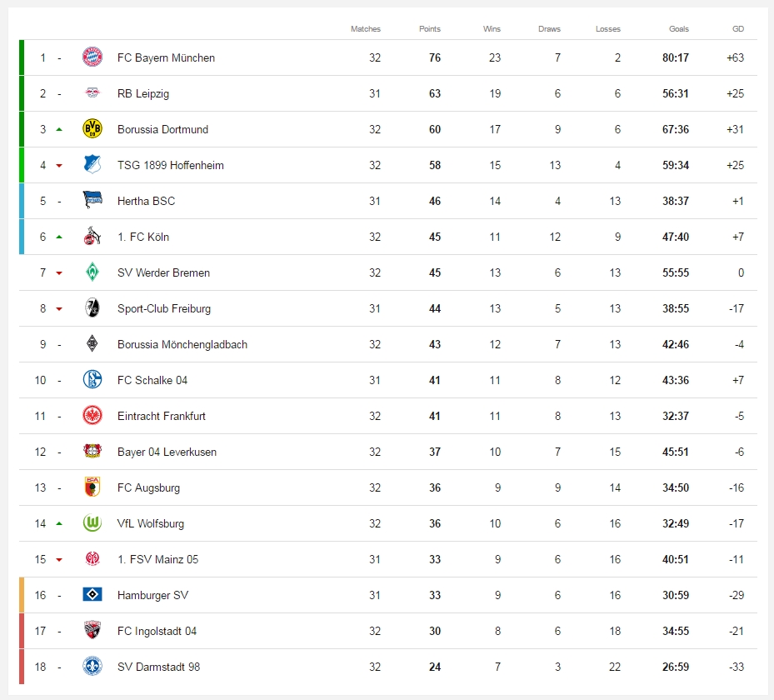Open the 1. FC Köln team page
Screen dimensions: 774x700
click(143, 237)
